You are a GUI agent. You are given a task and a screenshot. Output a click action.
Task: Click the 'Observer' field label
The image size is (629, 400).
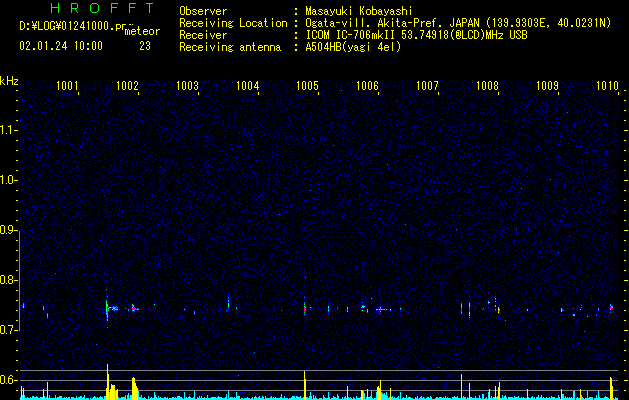[x=203, y=11]
